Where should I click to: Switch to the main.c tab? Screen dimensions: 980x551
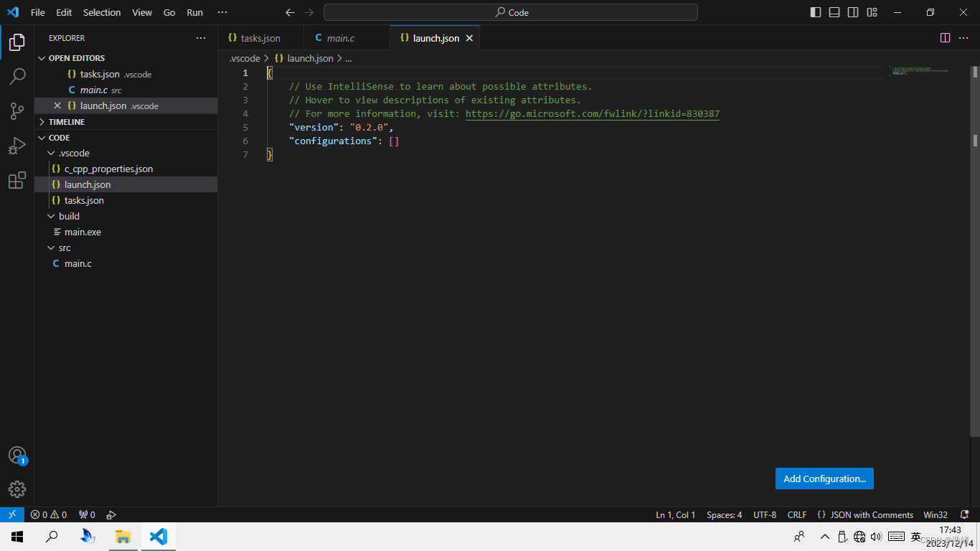click(340, 38)
